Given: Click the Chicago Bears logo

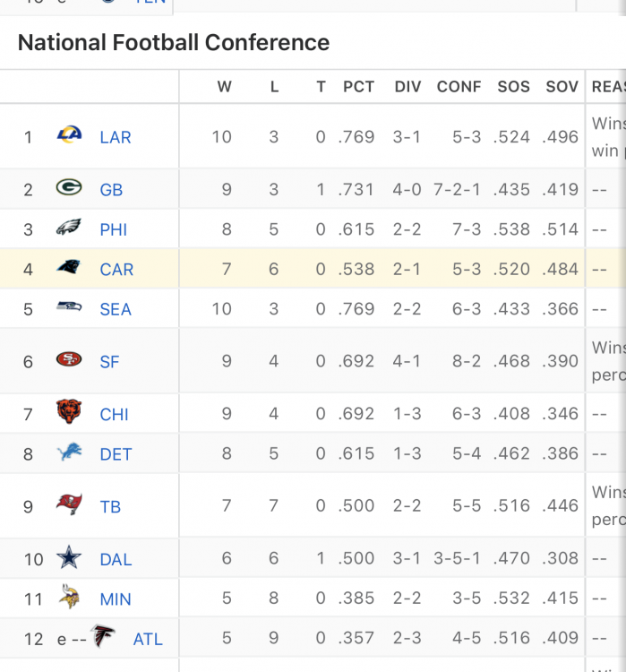Looking at the screenshot, I should click(x=69, y=413).
